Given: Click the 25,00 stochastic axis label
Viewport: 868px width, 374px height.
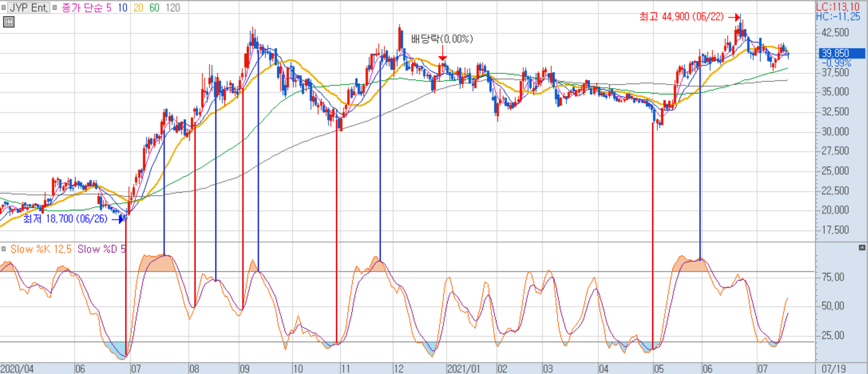Looking at the screenshot, I should tap(833, 335).
